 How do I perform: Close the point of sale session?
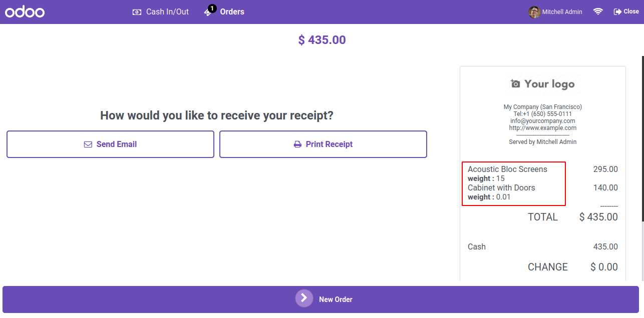point(626,11)
